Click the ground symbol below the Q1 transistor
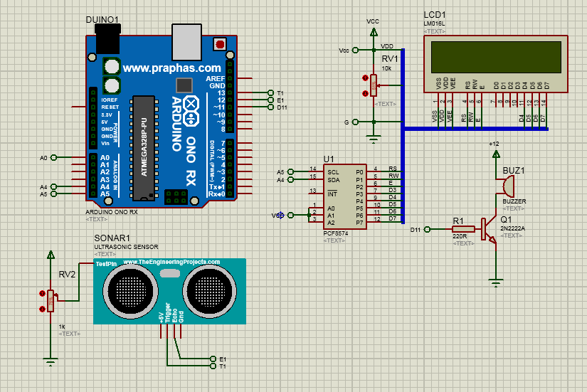Image resolution: width=587 pixels, height=392 pixels. click(496, 283)
